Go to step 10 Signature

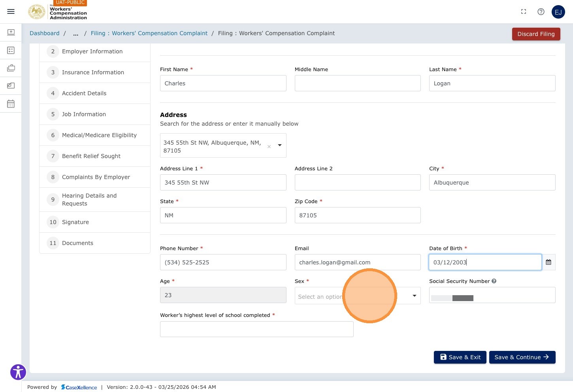click(95, 222)
